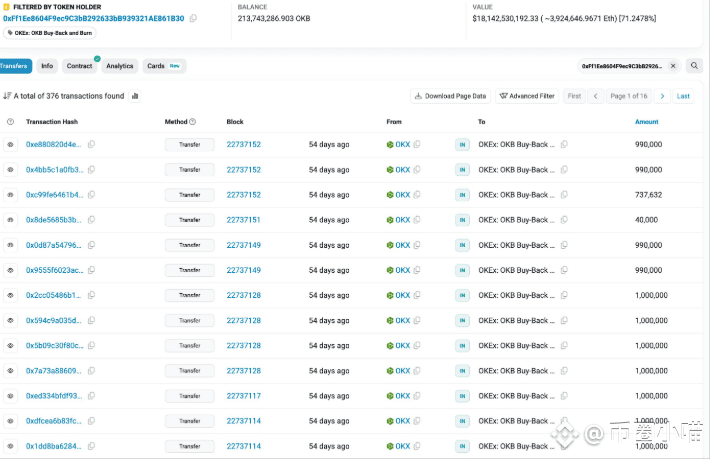Preview transaction 0xc99fe5461b4 eye icon
The image size is (712, 460).
pos(10,195)
